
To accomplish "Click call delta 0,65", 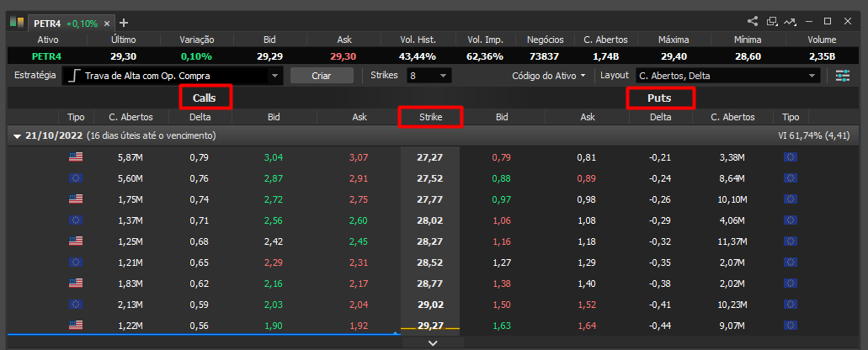I will (200, 262).
